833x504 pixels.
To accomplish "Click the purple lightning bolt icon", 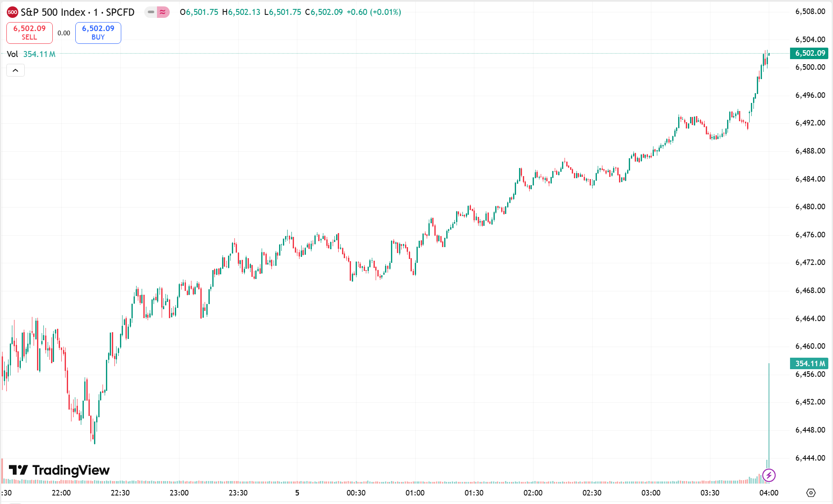I will point(769,475).
